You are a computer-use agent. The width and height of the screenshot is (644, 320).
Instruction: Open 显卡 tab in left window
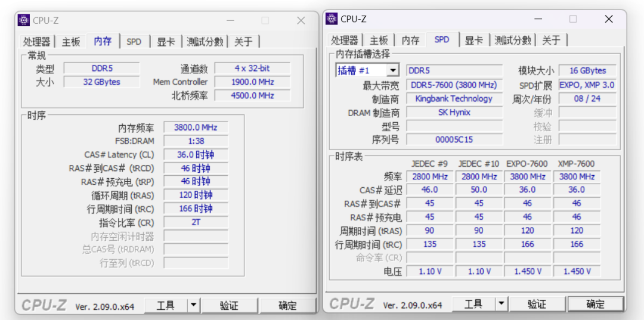166,42
